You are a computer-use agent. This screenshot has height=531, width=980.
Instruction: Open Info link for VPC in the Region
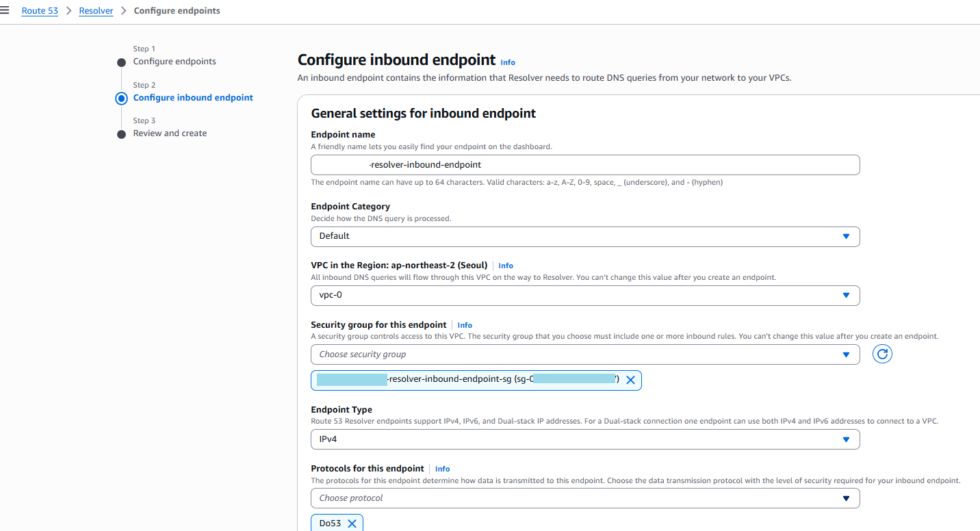[506, 265]
